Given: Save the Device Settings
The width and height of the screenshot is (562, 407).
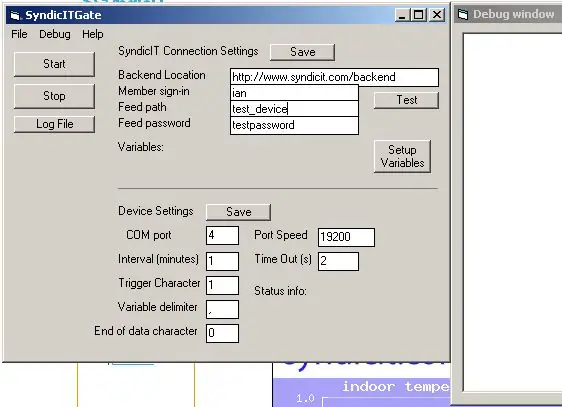Looking at the screenshot, I should pyautogui.click(x=238, y=212).
